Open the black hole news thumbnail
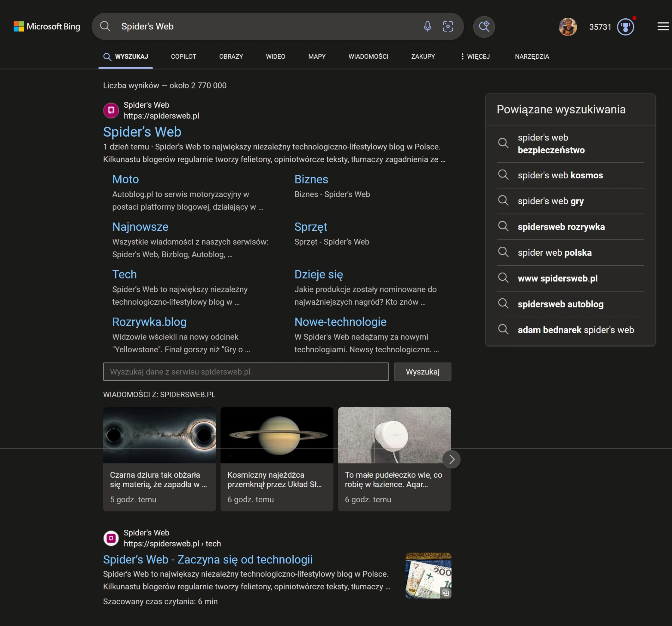 [x=159, y=435]
